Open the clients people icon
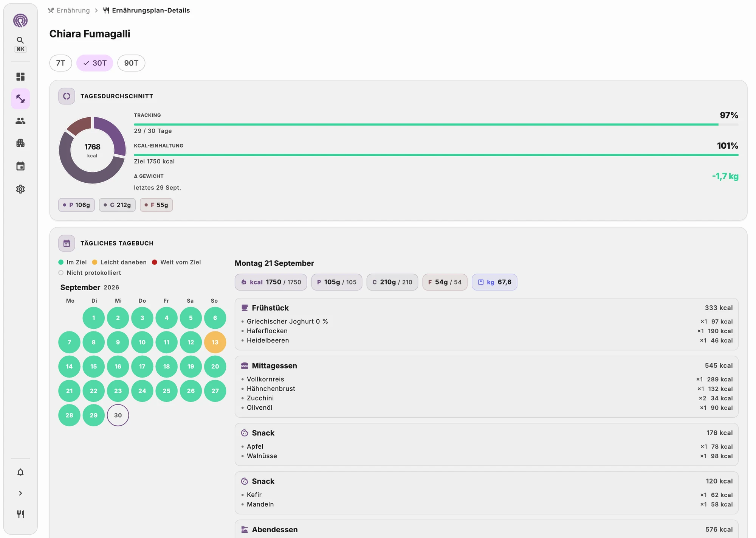The image size is (756, 538). tap(20, 121)
